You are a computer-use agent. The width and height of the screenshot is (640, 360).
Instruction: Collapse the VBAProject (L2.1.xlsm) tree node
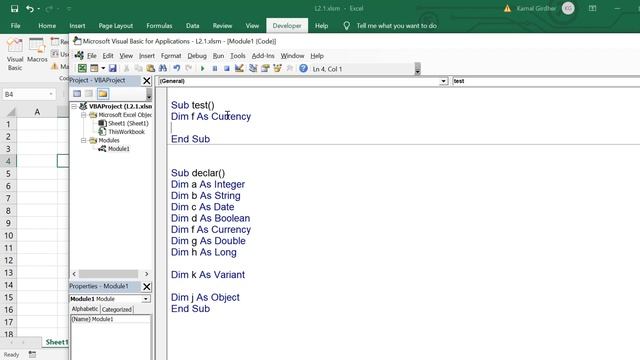pyautogui.click(x=74, y=106)
